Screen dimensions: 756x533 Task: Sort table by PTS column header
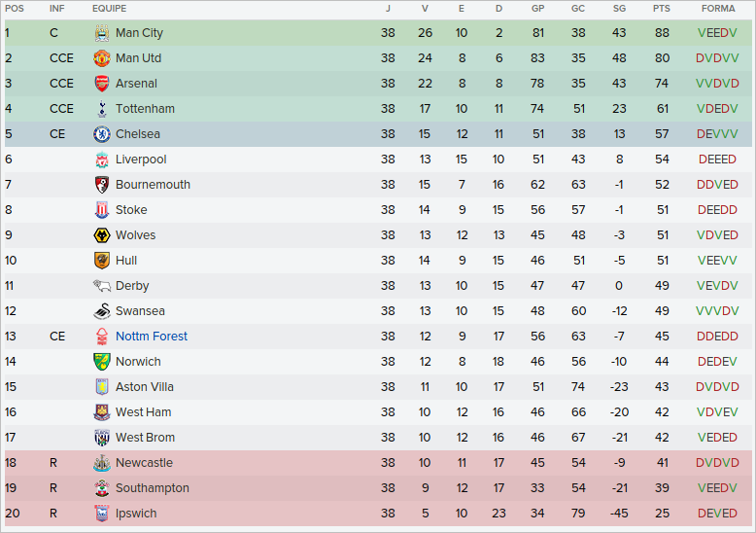click(662, 8)
